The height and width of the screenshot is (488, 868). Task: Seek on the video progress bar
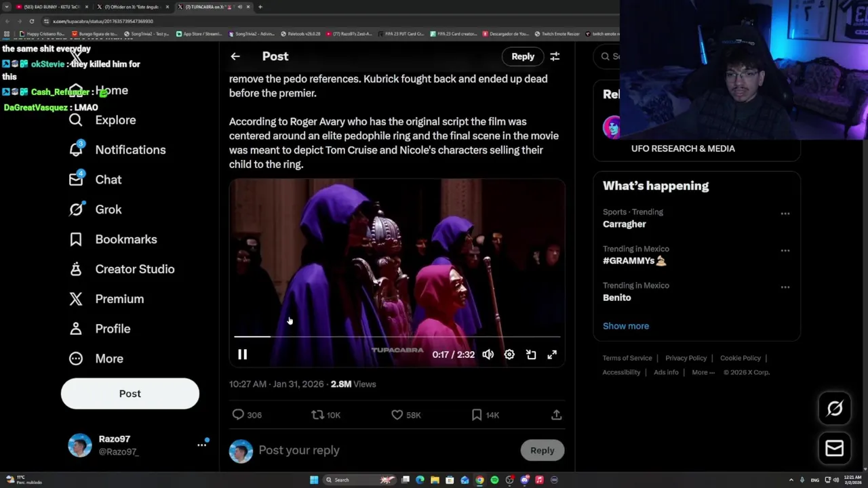pos(397,336)
